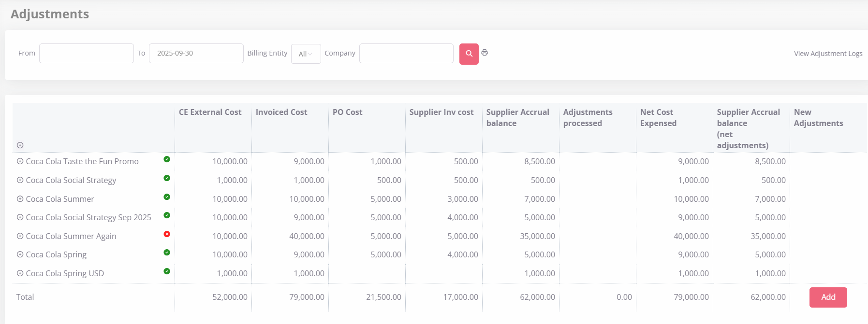Click the To date field showing 2025-09-30
Image resolution: width=868 pixels, height=324 pixels.
pos(196,53)
